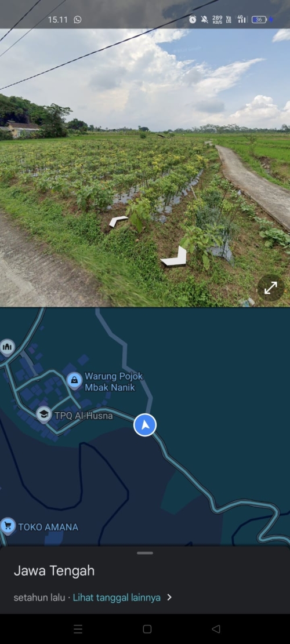Tap the bottom sheet drag handle
Screen dimensions: 290x644
[x=145, y=553]
